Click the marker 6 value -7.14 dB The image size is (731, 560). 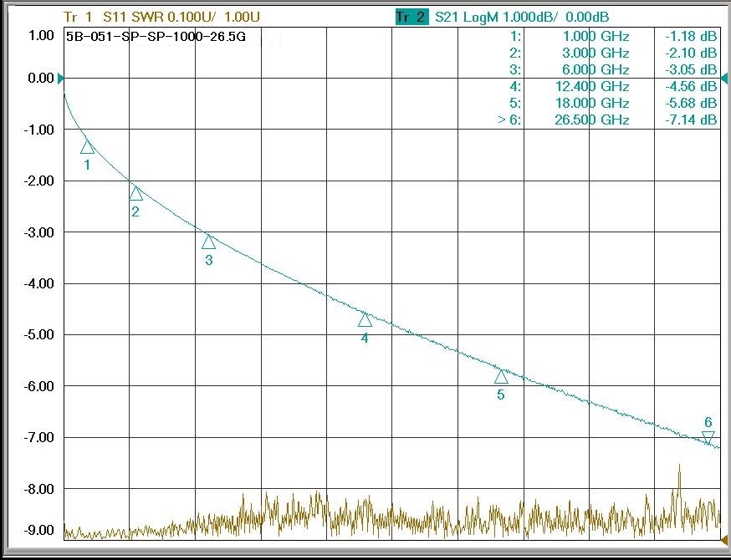coord(691,120)
